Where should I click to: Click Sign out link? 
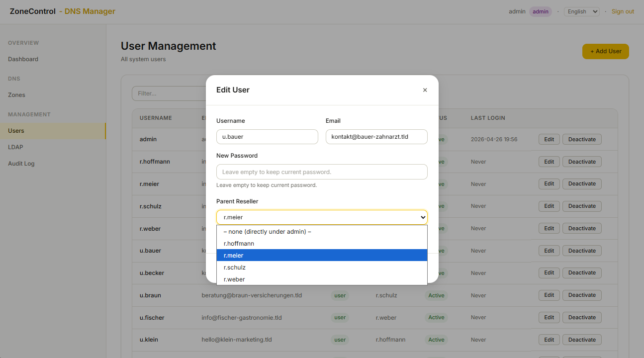point(623,11)
